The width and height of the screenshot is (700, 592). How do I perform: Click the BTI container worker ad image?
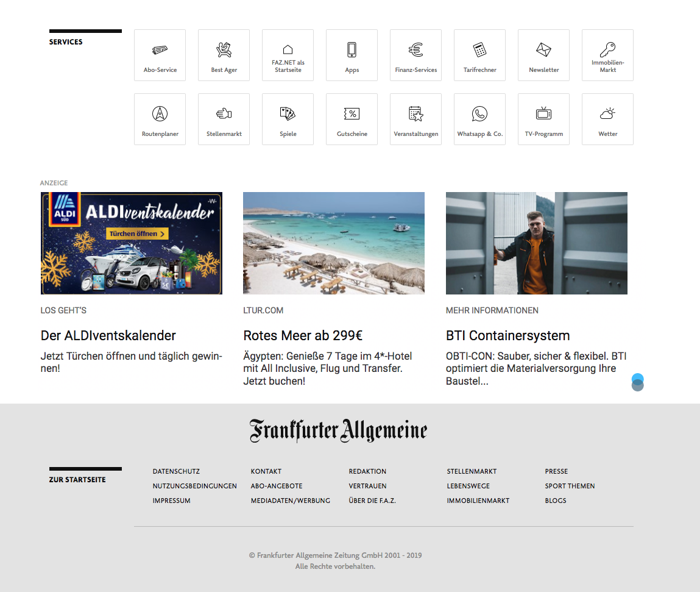tap(537, 243)
